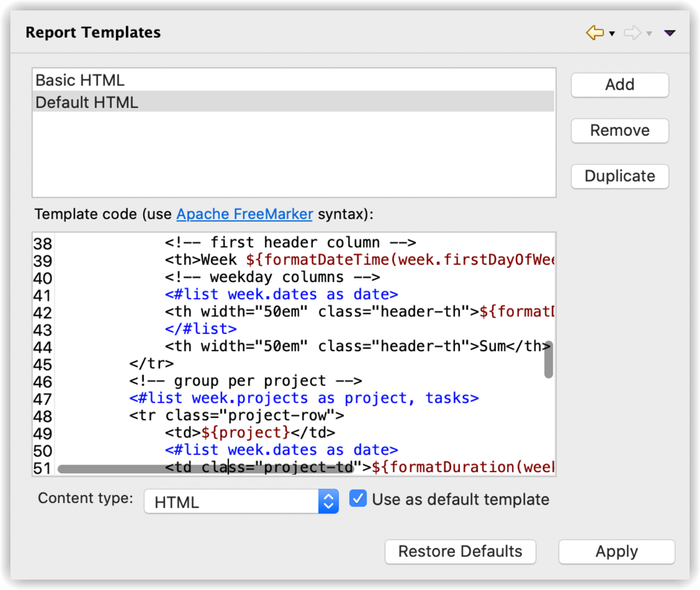This screenshot has height=590, width=700.
Task: Click the line with 'first header column' comment
Action: (290, 243)
